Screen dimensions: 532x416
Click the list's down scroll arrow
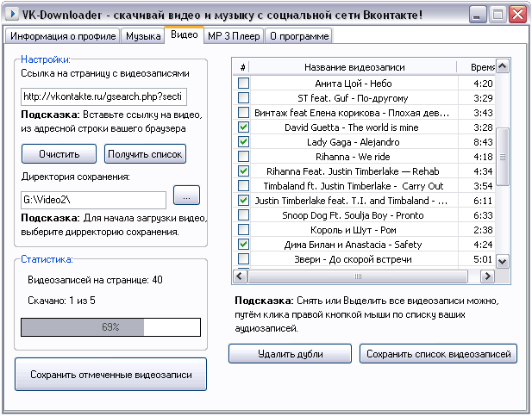tap(503, 261)
